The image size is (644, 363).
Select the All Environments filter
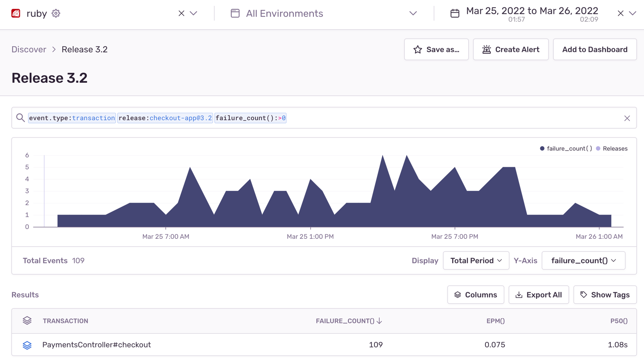[x=284, y=13]
